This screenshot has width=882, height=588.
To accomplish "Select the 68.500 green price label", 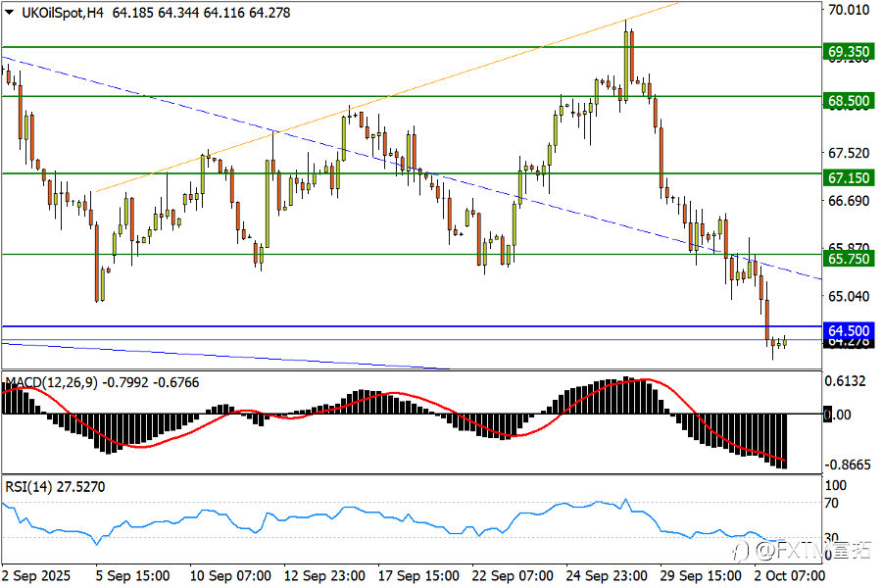I will coord(849,101).
